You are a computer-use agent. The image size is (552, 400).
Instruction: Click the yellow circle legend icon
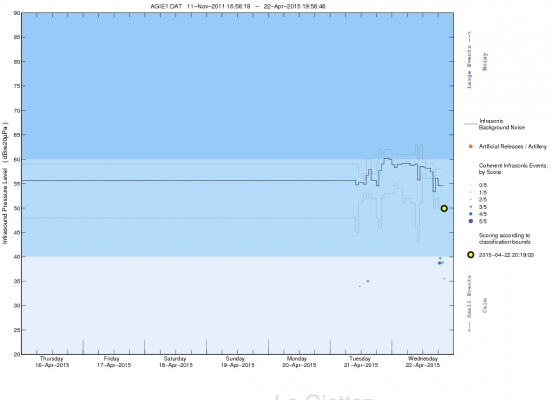pos(470,255)
